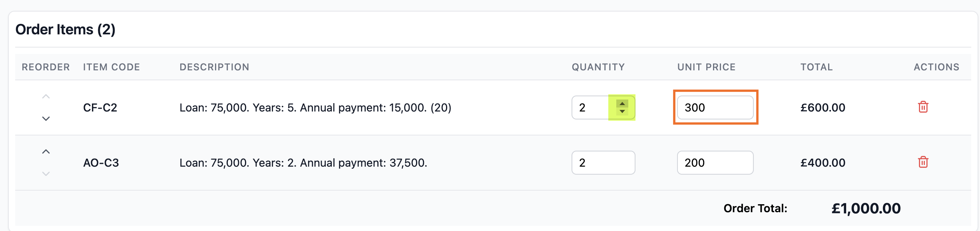Image resolution: width=980 pixels, height=231 pixels.
Task: Click the AO-C3 loan description text
Action: click(303, 163)
